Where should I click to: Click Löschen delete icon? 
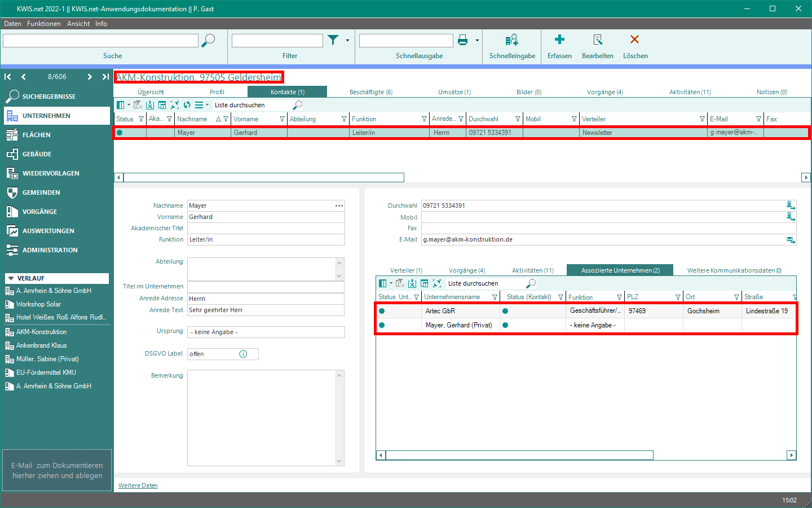point(635,40)
